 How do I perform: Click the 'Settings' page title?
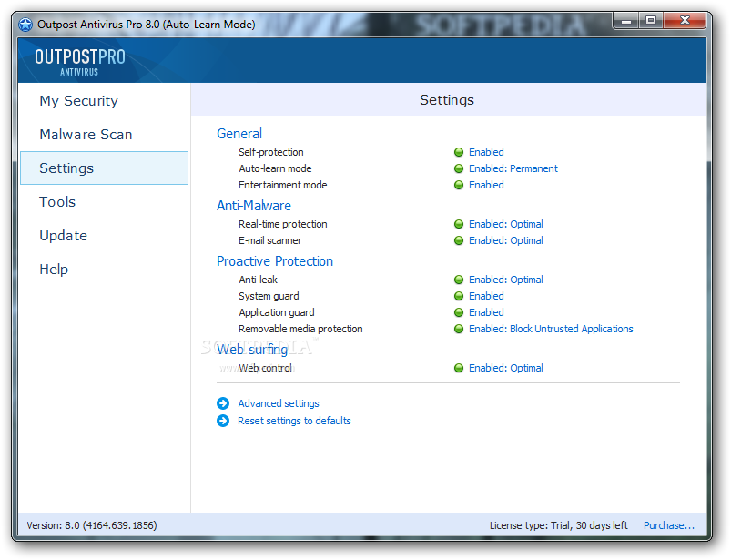(447, 100)
